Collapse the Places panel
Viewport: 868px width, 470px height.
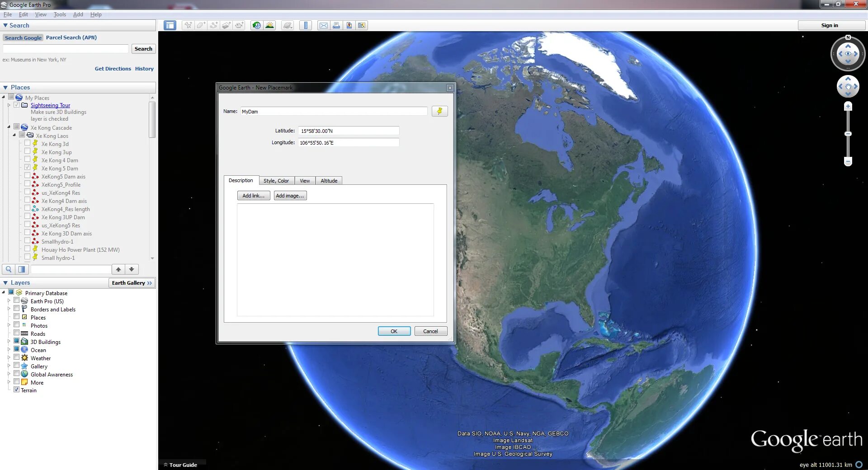click(5, 87)
